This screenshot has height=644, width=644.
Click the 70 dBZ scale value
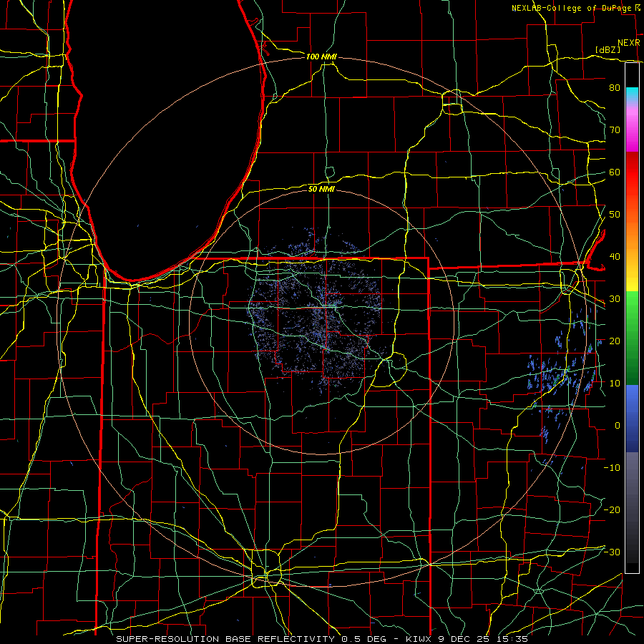(615, 130)
